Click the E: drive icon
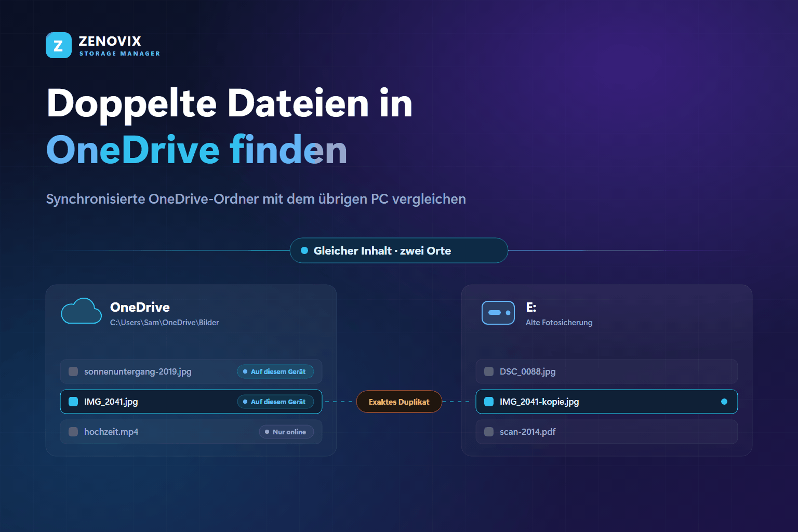 click(498, 313)
